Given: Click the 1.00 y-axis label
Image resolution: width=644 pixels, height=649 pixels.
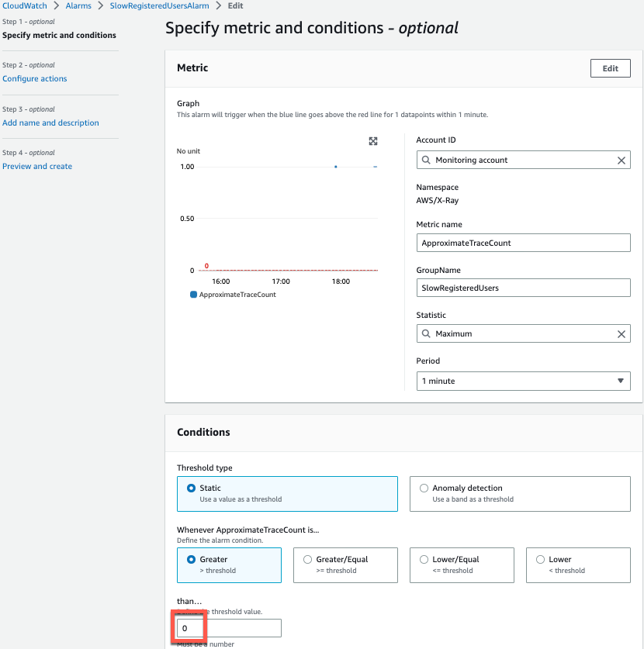Looking at the screenshot, I should click(x=187, y=167).
